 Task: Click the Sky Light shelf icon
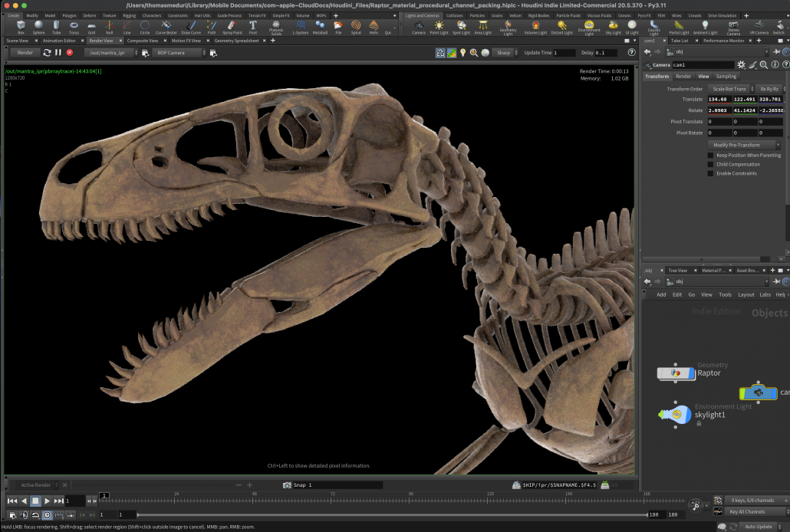(614, 27)
